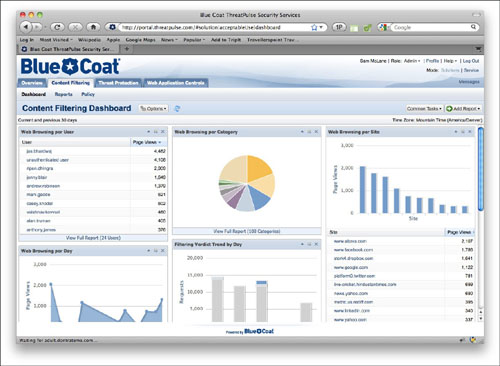Close the Web Browsing per User panel

(x=163, y=132)
